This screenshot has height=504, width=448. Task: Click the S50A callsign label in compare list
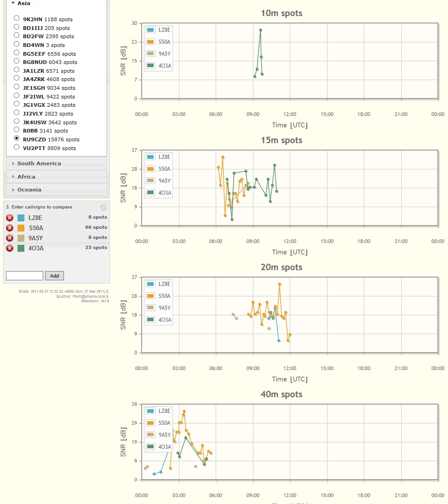36,228
